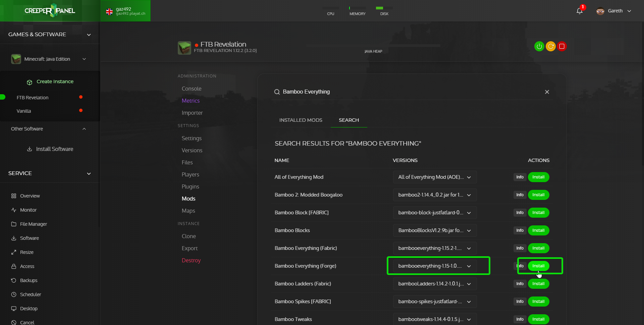Switch to the Installed Mods tab
This screenshot has height=325, width=644.
[301, 120]
